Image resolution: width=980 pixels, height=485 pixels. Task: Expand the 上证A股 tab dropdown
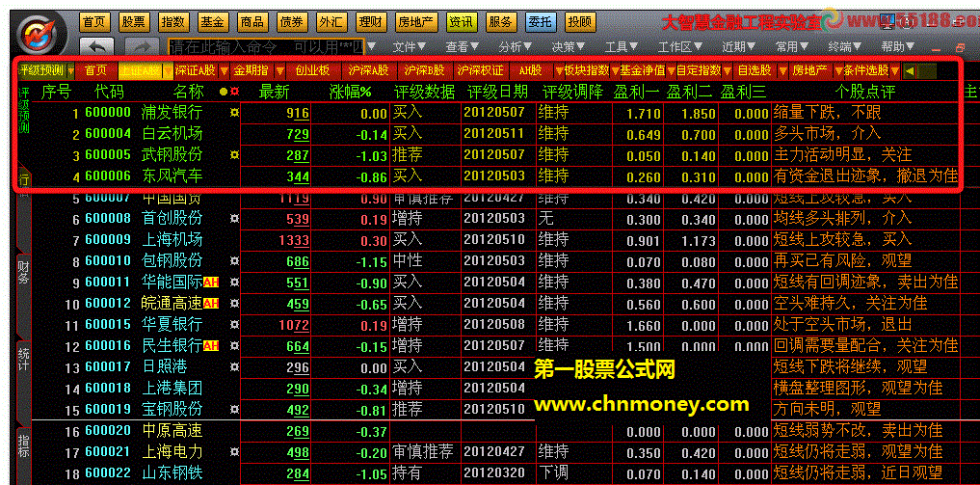click(x=168, y=70)
